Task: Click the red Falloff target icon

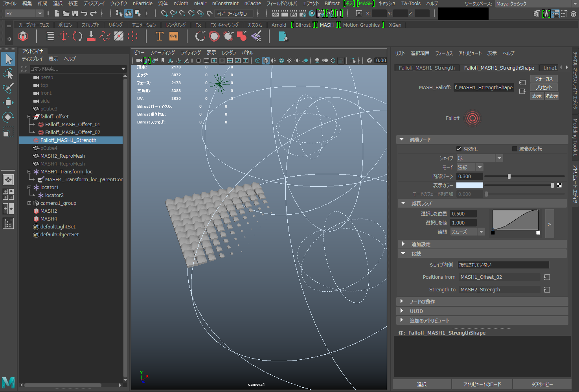Action: [x=472, y=118]
